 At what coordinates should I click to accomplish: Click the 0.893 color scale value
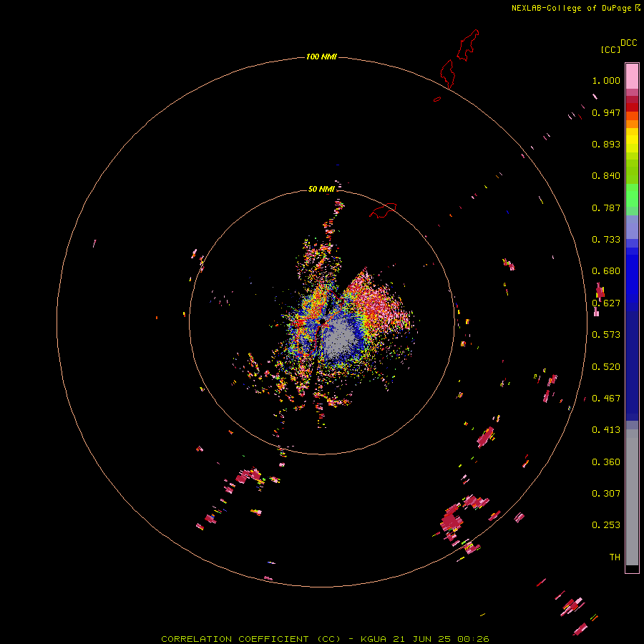(x=606, y=144)
